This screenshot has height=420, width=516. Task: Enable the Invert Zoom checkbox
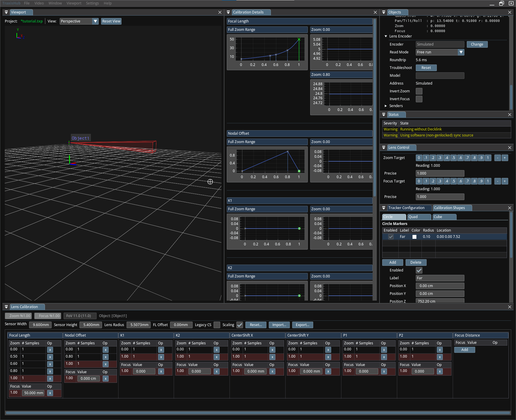tap(419, 91)
